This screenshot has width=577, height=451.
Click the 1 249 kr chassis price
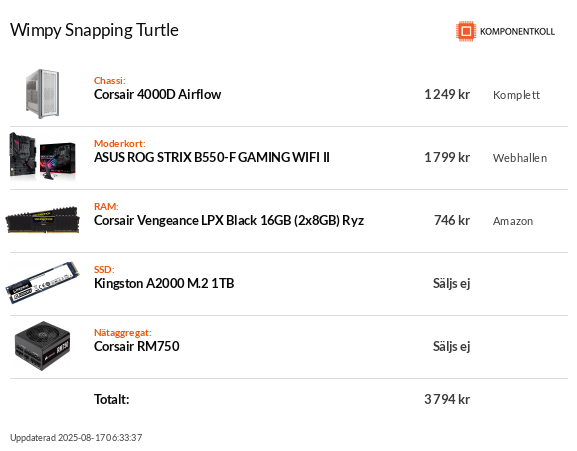[x=447, y=95]
